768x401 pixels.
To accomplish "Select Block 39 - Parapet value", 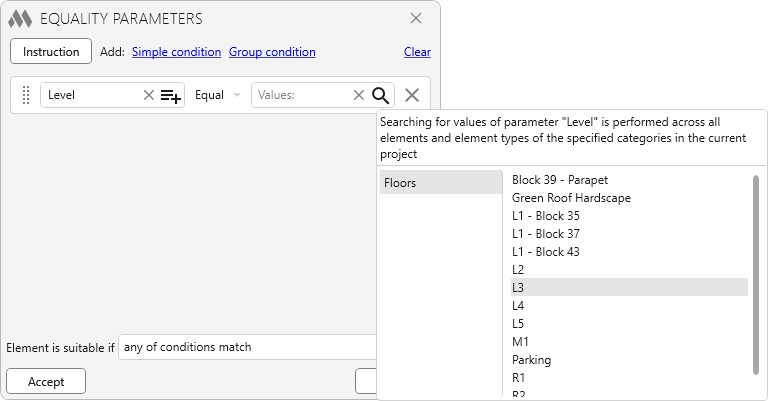I will pos(559,180).
